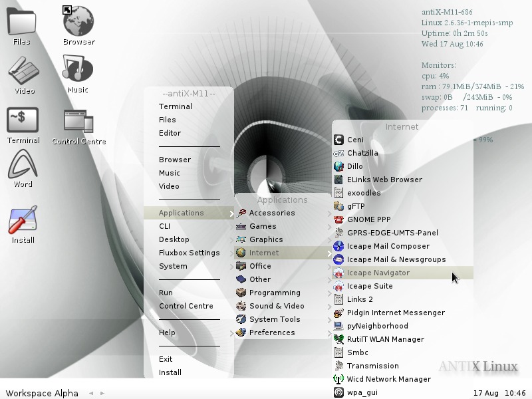Screen dimensions: 532x399
Task: Select Files in the root menu
Action: pos(189,120)
